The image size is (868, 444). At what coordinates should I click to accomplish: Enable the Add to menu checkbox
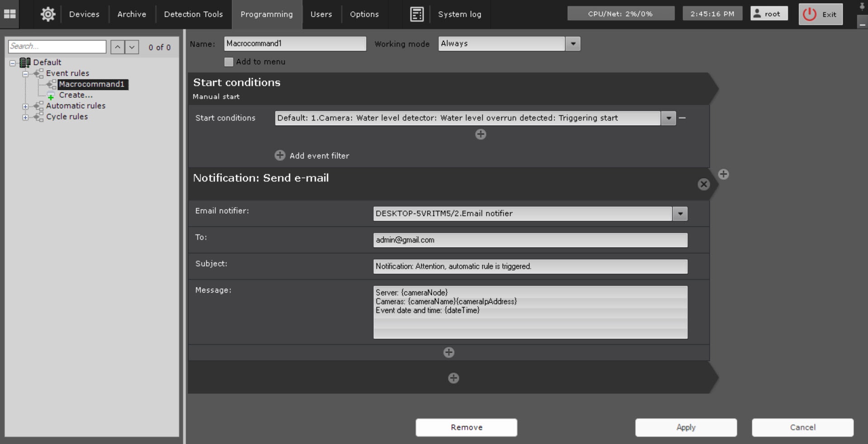pos(229,62)
